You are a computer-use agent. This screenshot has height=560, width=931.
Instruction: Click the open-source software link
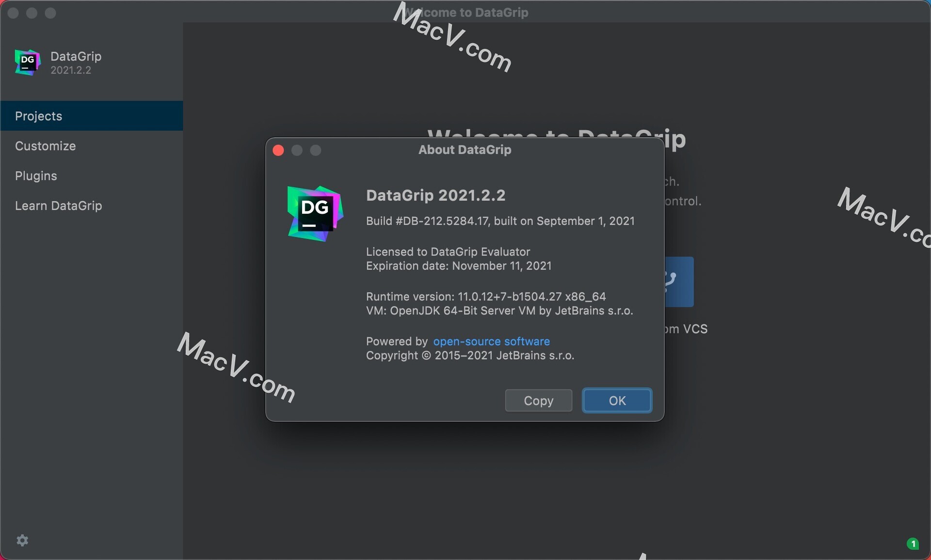click(x=491, y=341)
